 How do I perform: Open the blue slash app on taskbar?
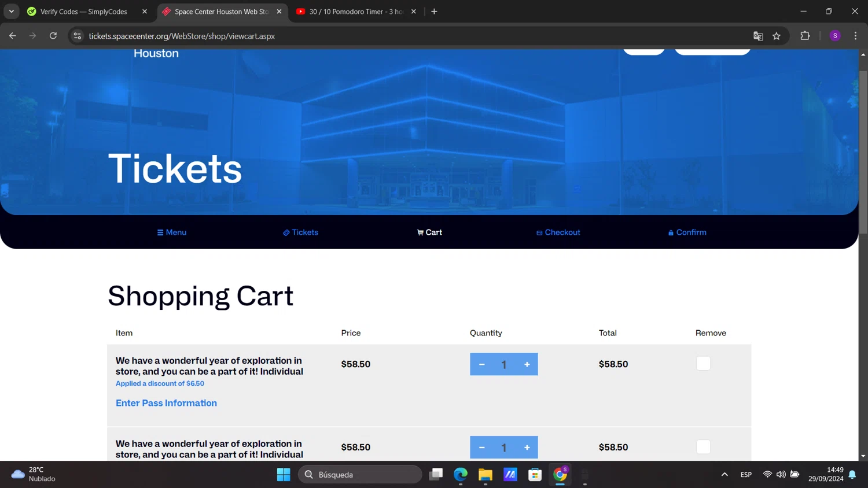(x=510, y=475)
